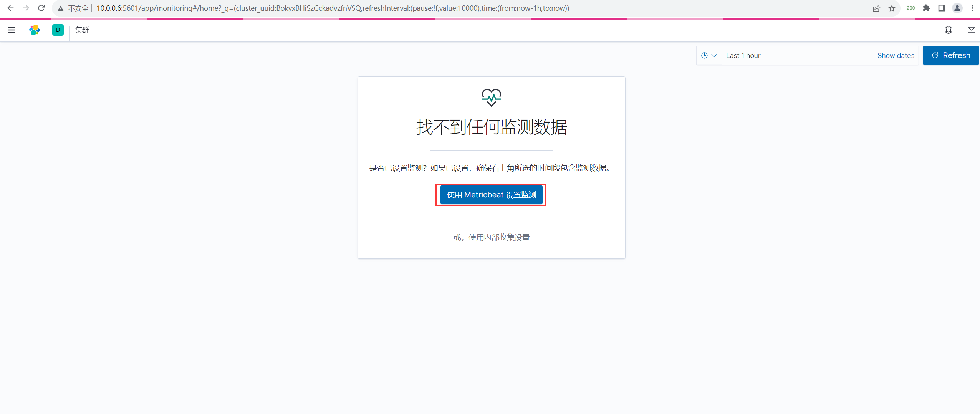This screenshot has width=980, height=414.
Task: Open the browser extensions puzzle icon
Action: 926,8
